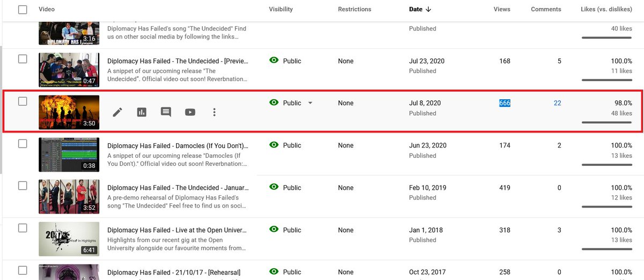Click like-ratio bar on 98.0% row
The width and height of the screenshot is (644, 280).
pos(606,122)
